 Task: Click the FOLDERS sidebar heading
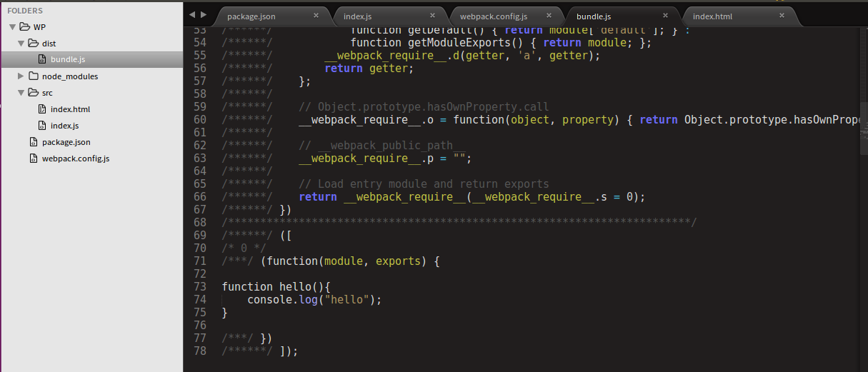25,11
